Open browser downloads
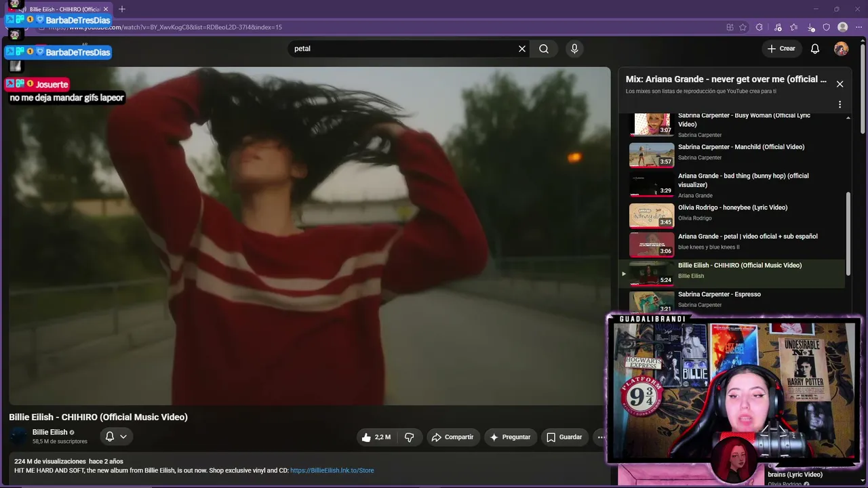868x488 pixels. 811,27
